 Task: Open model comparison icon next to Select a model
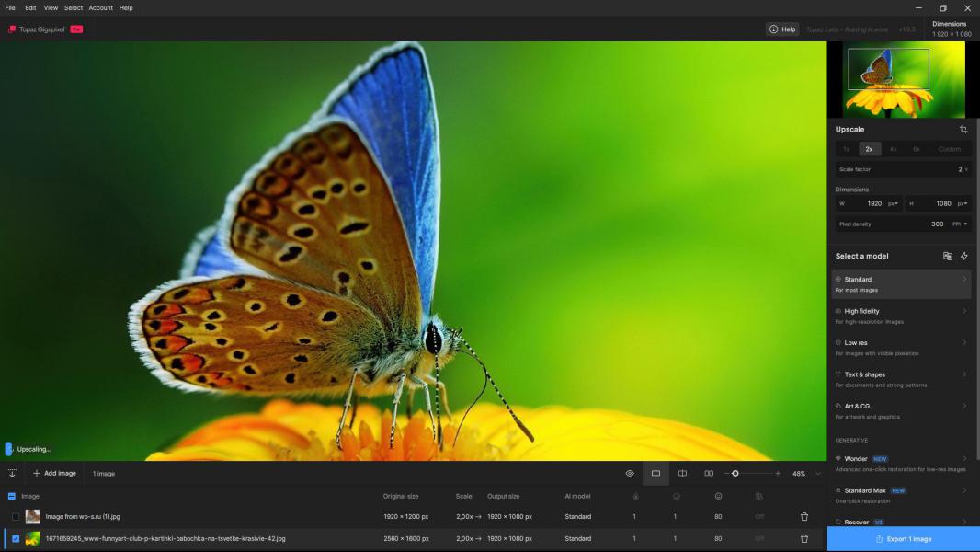coord(948,256)
